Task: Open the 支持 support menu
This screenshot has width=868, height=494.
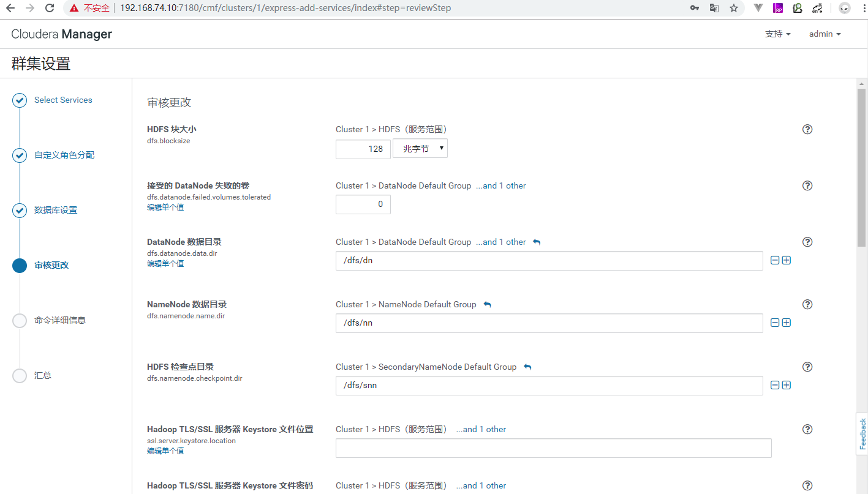Action: pyautogui.click(x=777, y=34)
